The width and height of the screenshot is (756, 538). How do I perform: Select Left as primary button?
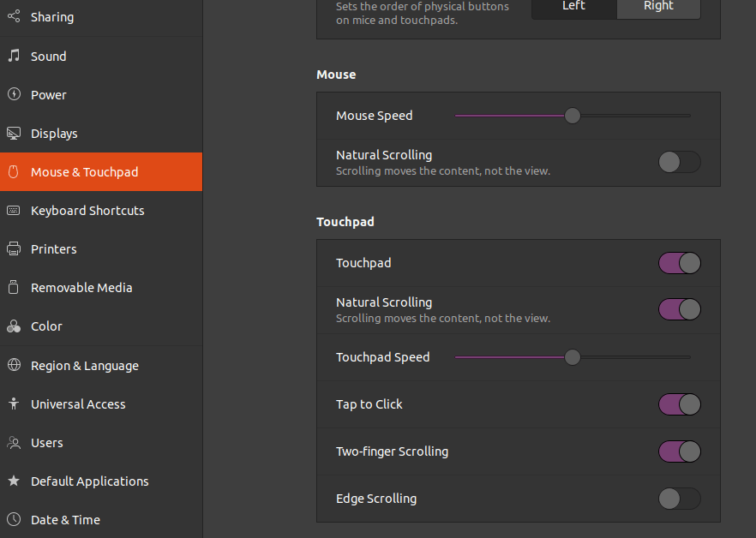(574, 7)
